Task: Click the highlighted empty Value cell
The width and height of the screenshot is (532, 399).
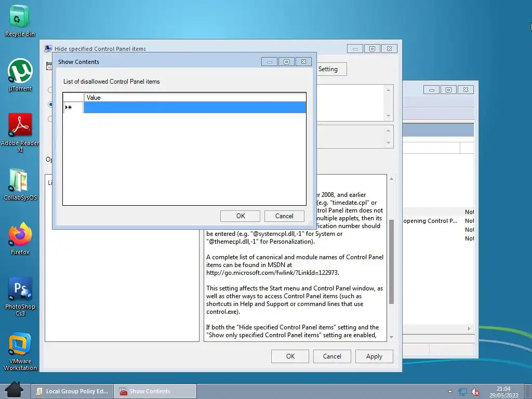Action: (x=195, y=107)
